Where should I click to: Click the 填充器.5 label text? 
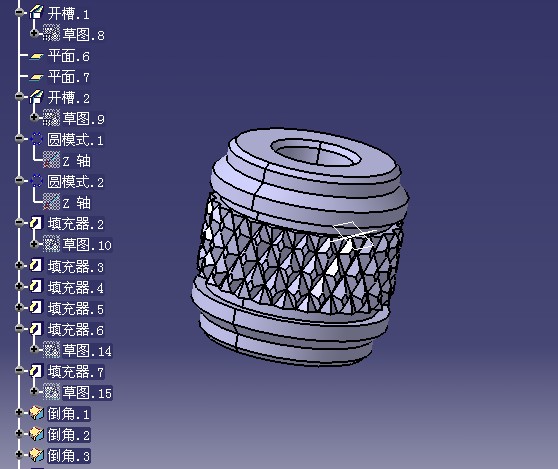[x=76, y=309]
